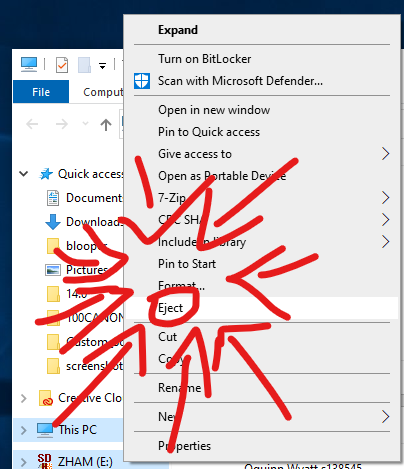Click the Downloads blue arrow icon

tap(53, 222)
